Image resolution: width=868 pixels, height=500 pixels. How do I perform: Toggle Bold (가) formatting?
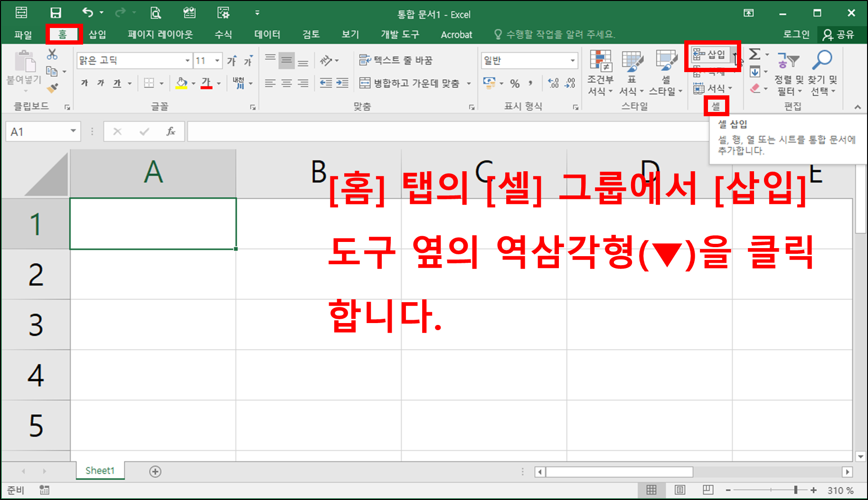click(85, 83)
